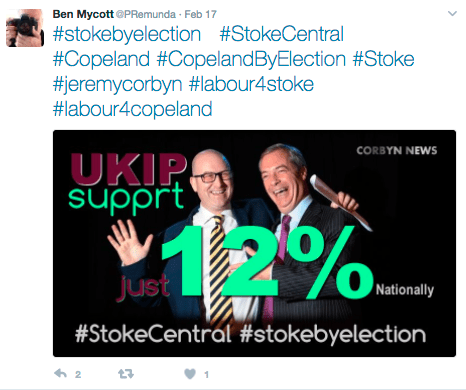This screenshot has height=390, width=466.
Task: Open the #StokeCentral hashtag in tweet text
Action: (x=282, y=34)
